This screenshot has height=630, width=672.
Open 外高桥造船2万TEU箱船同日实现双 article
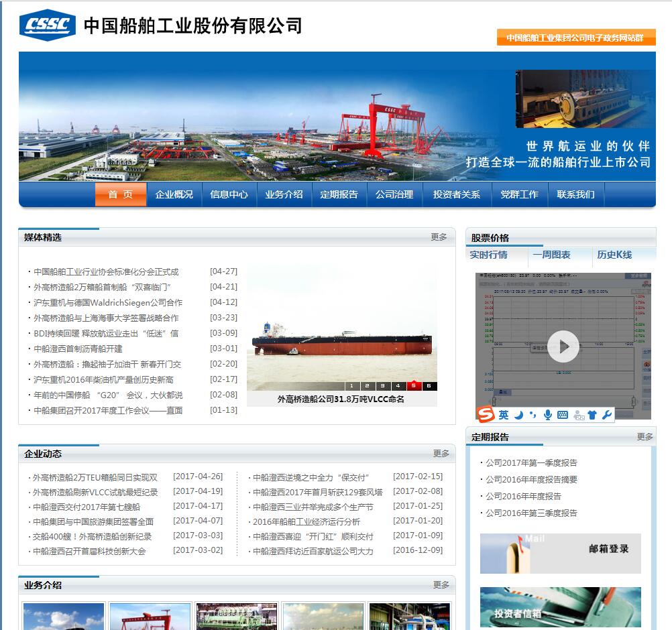95,478
